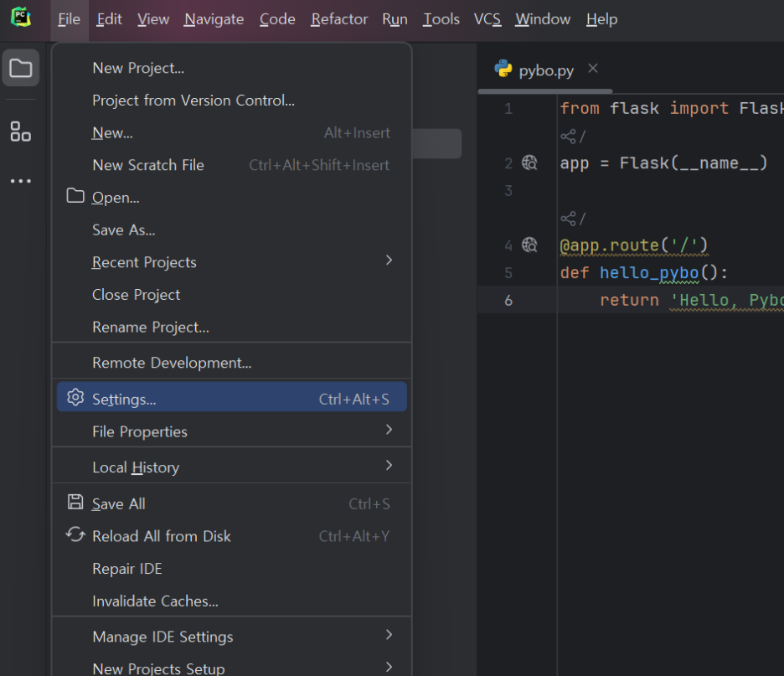The image size is (784, 676).
Task: Close the pybo.py editor tab
Action: pyautogui.click(x=593, y=69)
